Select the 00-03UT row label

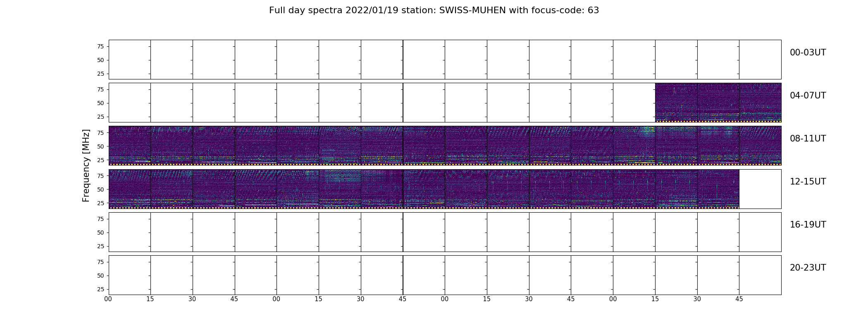pos(808,53)
